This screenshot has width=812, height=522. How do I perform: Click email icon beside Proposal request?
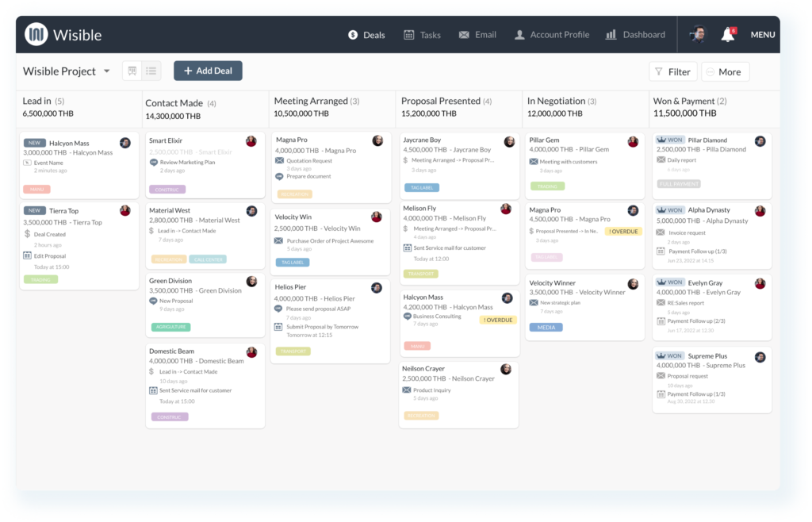[x=661, y=376]
